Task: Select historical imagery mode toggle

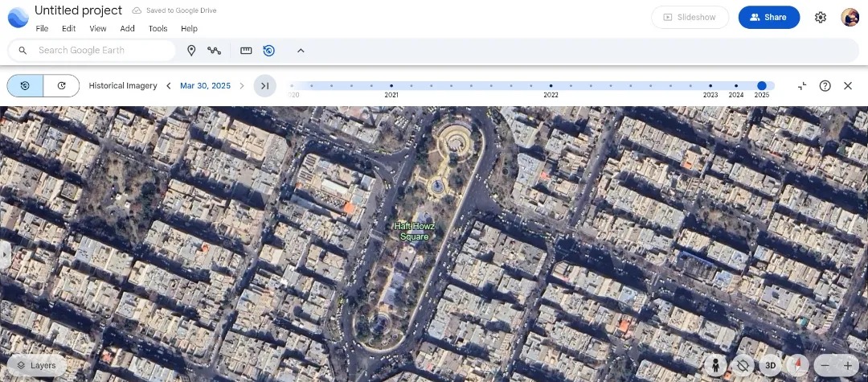Action: pos(25,86)
